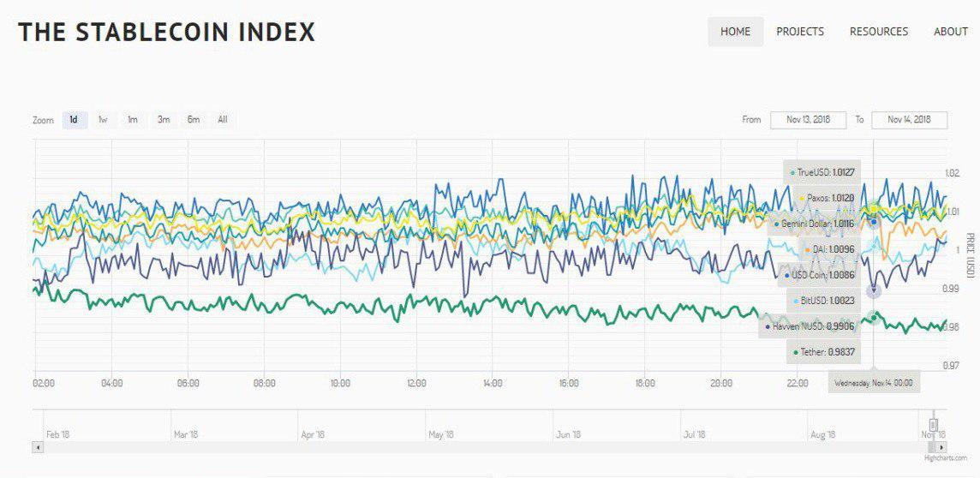This screenshot has width=980, height=478.
Task: Navigate to the ABOUT page
Action: tap(951, 31)
